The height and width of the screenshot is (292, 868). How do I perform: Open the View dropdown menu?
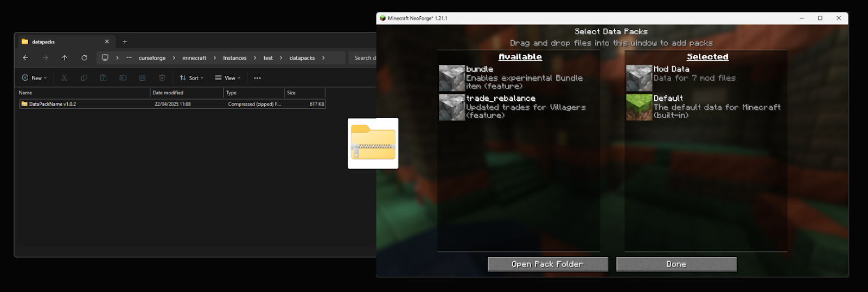pos(228,78)
